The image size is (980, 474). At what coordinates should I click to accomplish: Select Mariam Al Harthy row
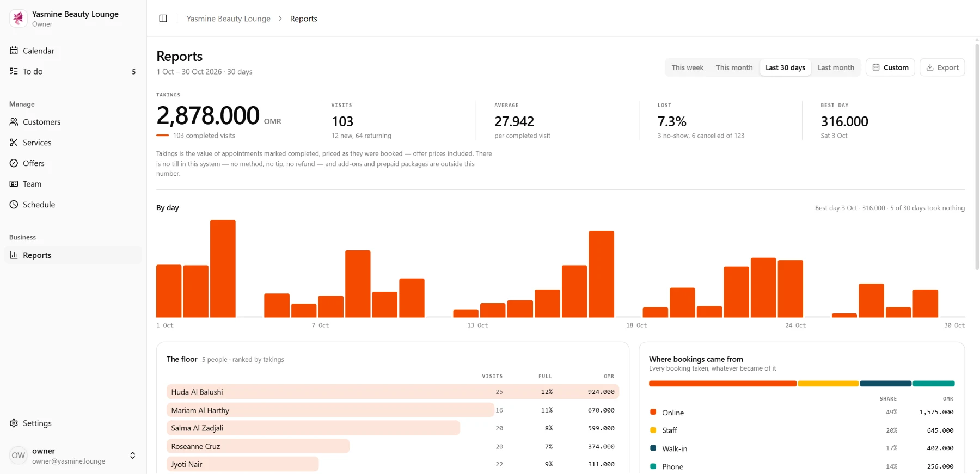(393, 410)
